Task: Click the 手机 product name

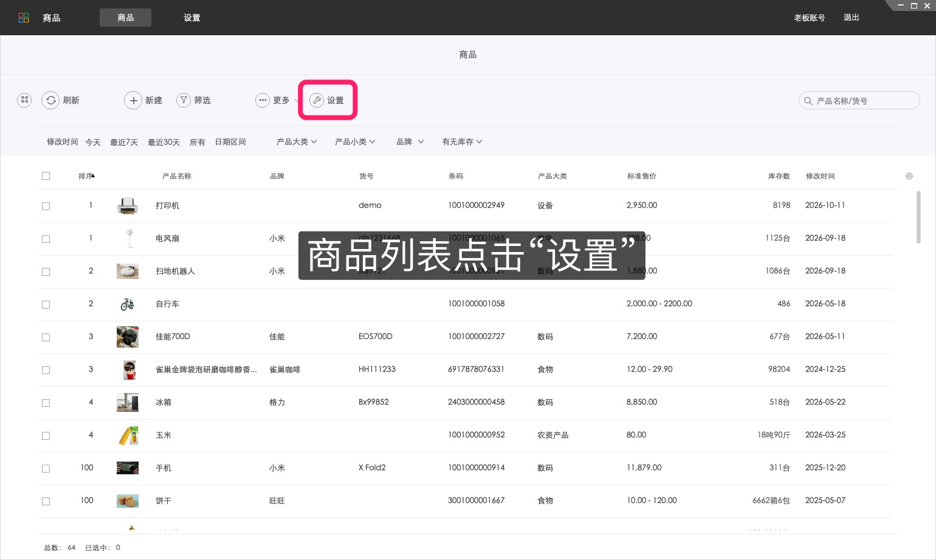Action: click(163, 468)
